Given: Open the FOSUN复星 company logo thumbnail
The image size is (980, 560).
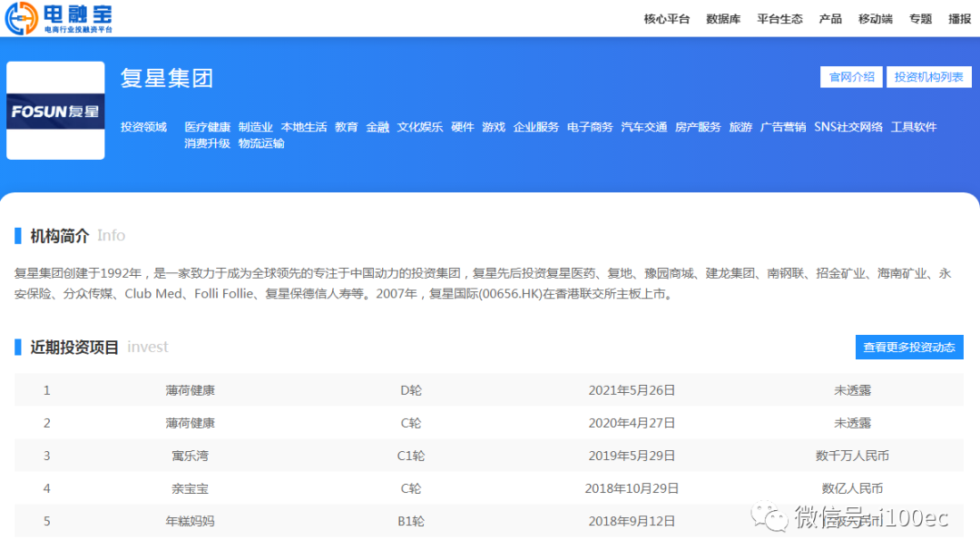Looking at the screenshot, I should tap(55, 111).
